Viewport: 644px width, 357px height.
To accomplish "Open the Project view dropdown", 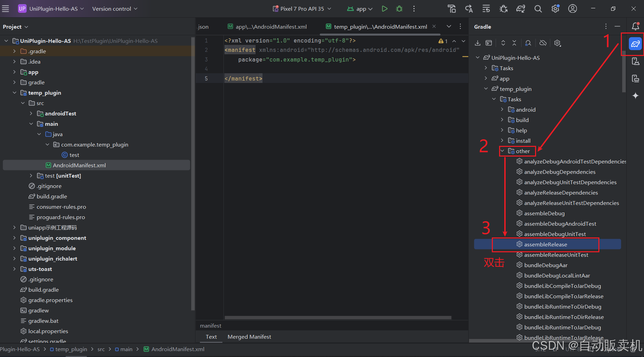I will (x=16, y=27).
